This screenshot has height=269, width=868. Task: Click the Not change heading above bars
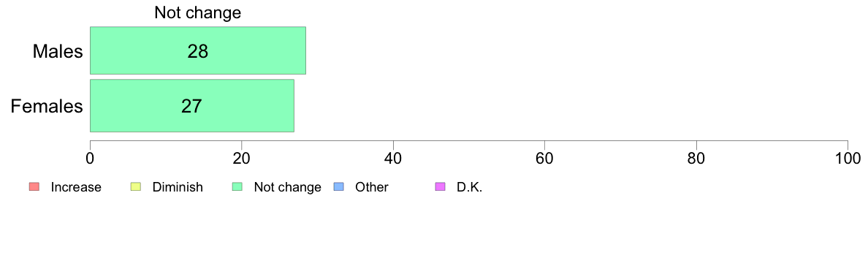click(x=197, y=12)
